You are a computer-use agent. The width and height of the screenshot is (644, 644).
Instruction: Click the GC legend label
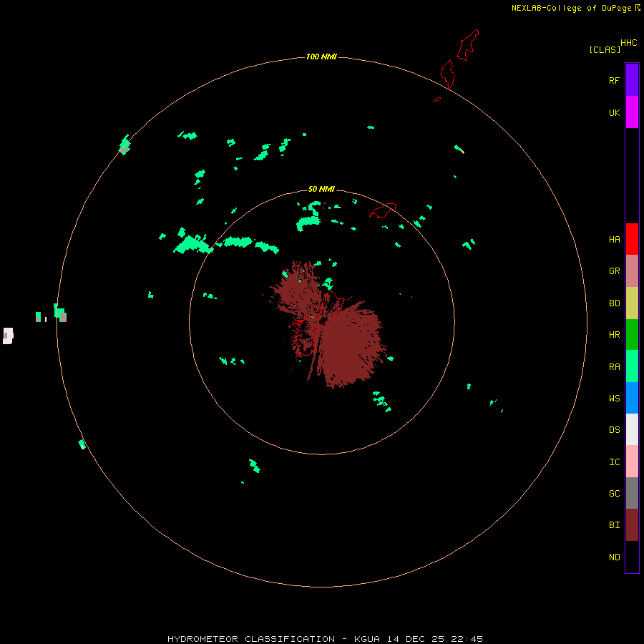point(614,493)
